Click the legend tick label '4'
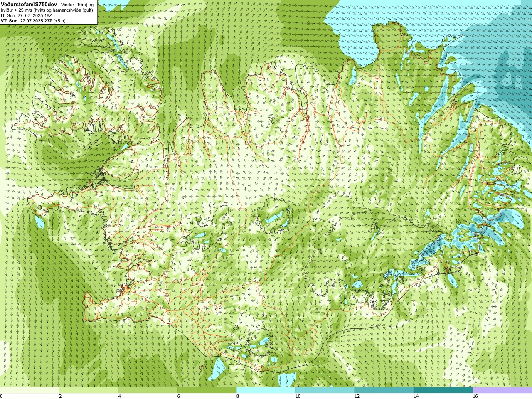Image resolution: width=532 pixels, height=399 pixels. tap(119, 396)
